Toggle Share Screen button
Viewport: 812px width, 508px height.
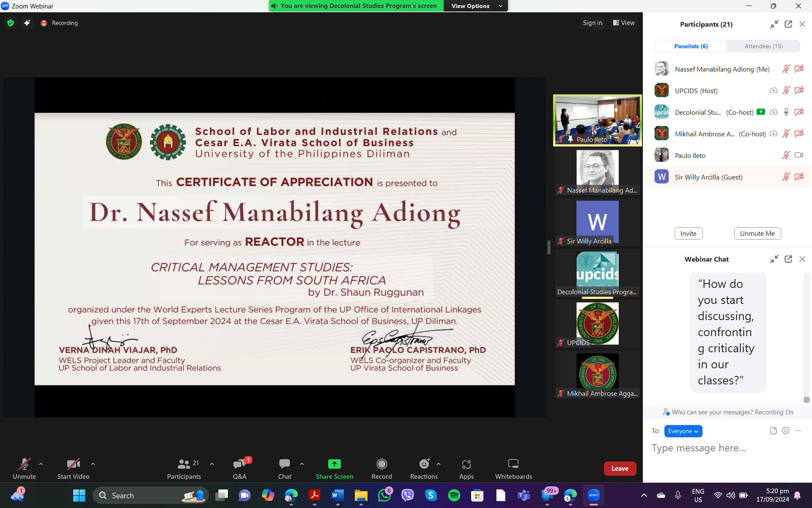click(x=334, y=468)
